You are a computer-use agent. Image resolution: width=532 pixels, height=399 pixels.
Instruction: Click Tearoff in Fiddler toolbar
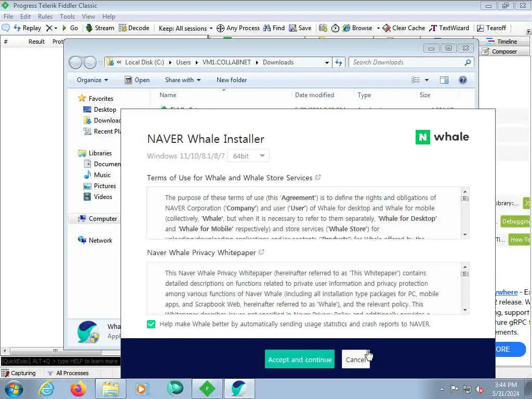(x=491, y=28)
